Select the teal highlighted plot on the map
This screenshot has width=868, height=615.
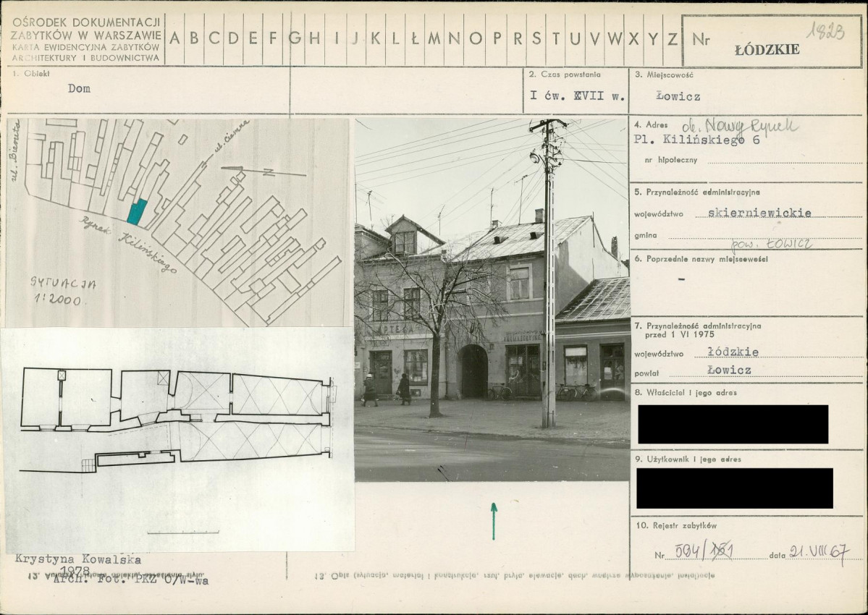(x=137, y=211)
